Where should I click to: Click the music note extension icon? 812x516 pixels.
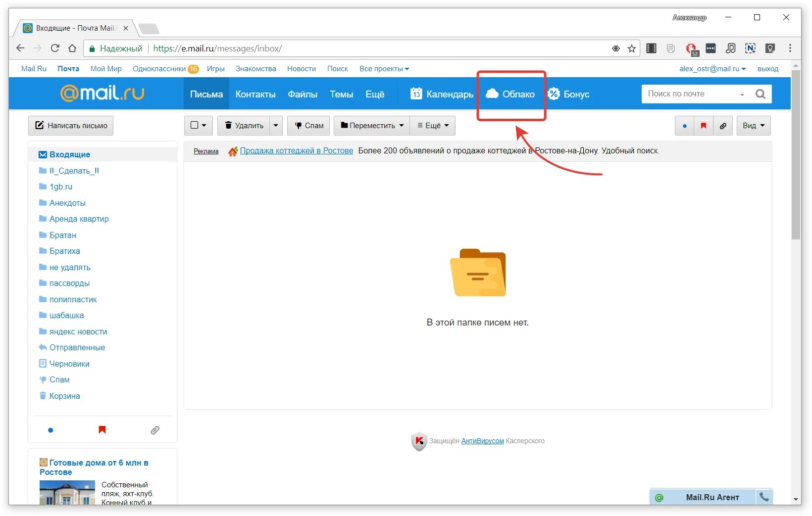730,48
